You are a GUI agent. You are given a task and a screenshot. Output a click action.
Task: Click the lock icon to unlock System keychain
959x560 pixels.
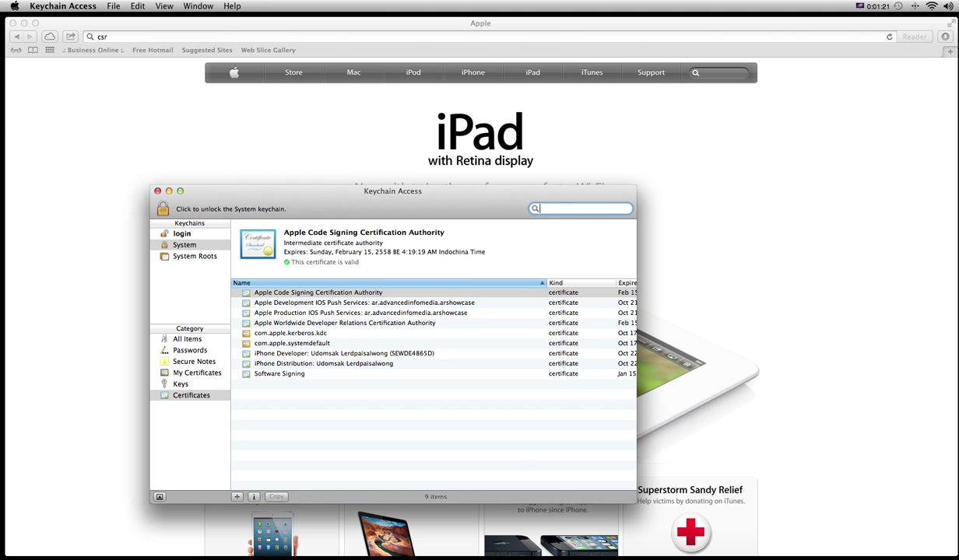pos(163,208)
